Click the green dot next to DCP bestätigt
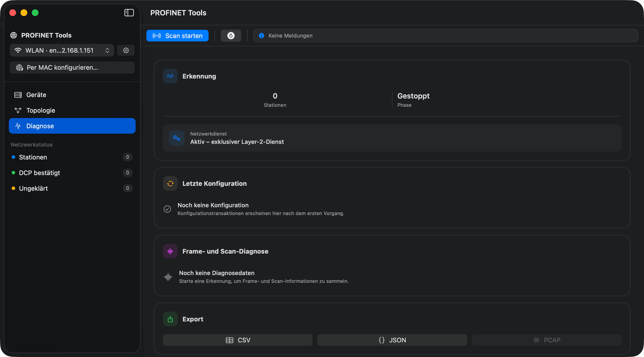644x357 pixels. click(x=13, y=173)
